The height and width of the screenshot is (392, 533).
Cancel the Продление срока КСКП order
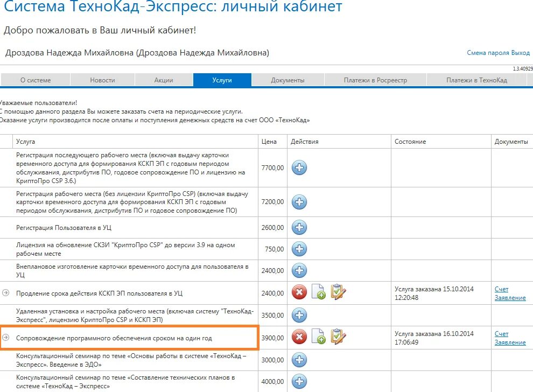[x=300, y=292]
